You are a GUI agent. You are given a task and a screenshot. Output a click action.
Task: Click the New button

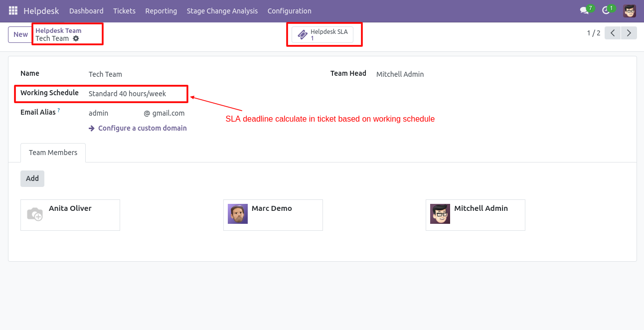pos(20,34)
